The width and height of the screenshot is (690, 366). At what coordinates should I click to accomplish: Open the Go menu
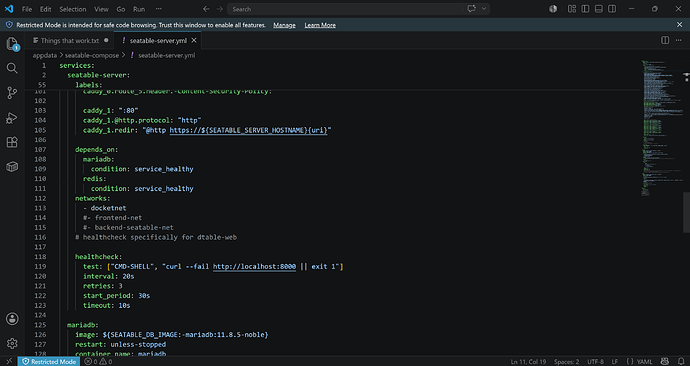click(121, 9)
